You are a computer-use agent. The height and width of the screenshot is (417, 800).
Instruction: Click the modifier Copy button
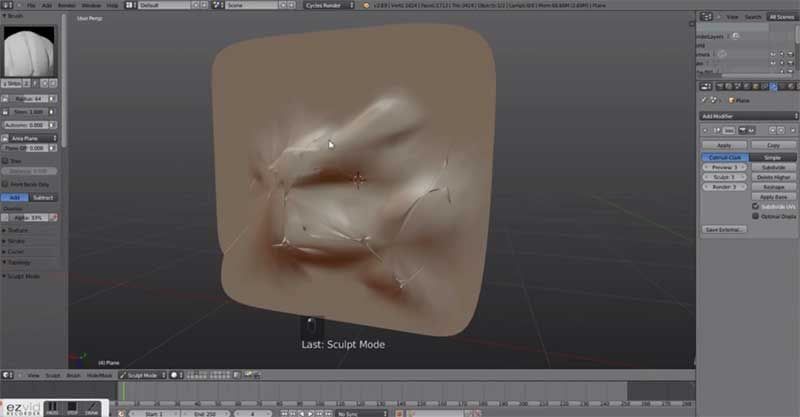[773, 145]
